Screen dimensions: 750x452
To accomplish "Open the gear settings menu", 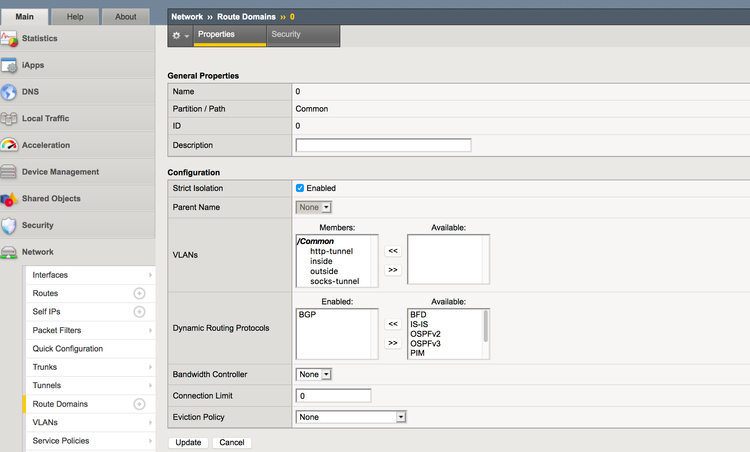I will 179,35.
